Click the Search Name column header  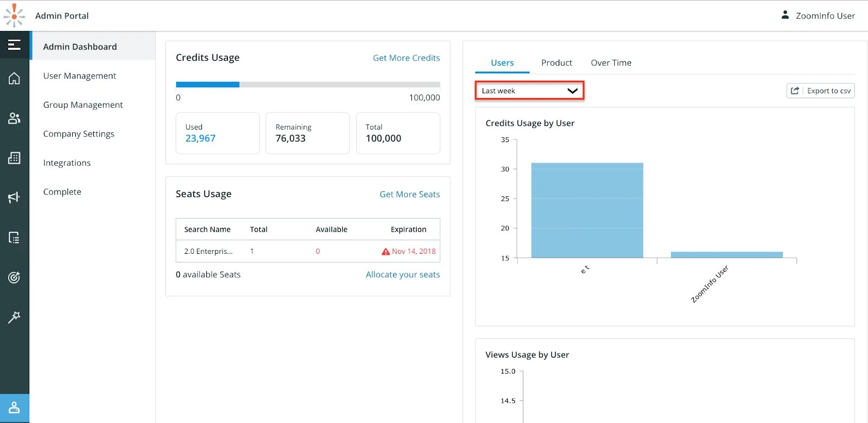pyautogui.click(x=207, y=229)
